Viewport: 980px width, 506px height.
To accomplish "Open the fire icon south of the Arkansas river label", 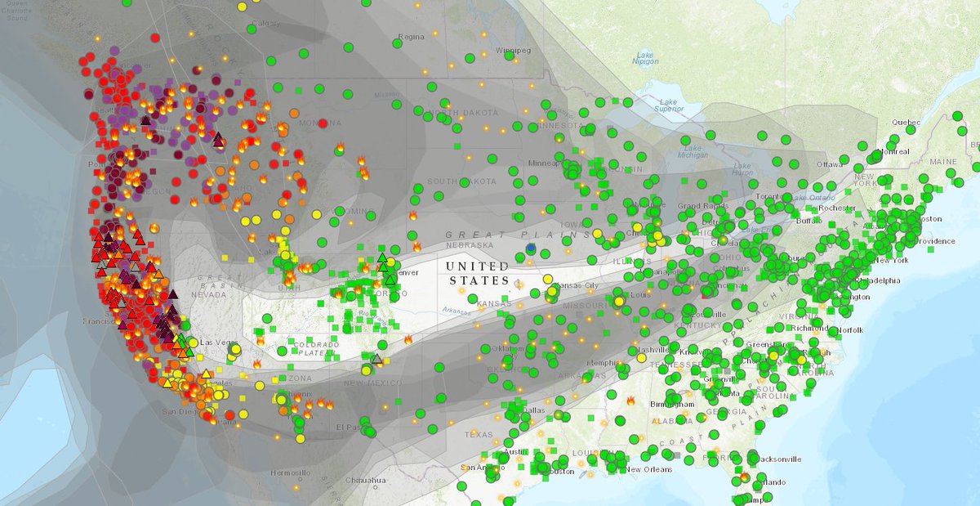I will [407, 339].
